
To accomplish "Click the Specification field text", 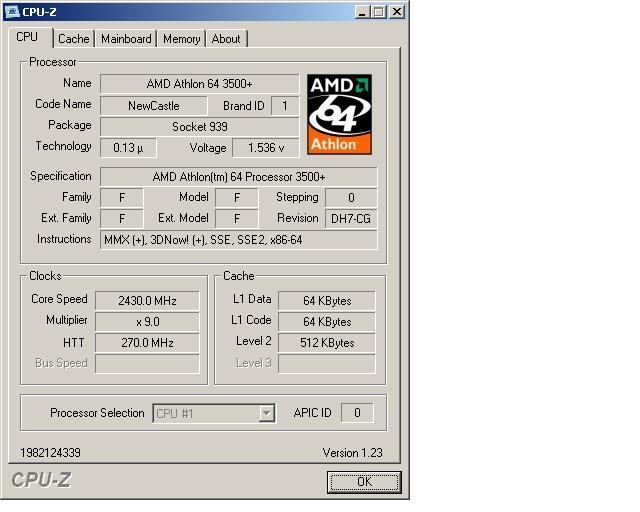I will click(x=239, y=177).
